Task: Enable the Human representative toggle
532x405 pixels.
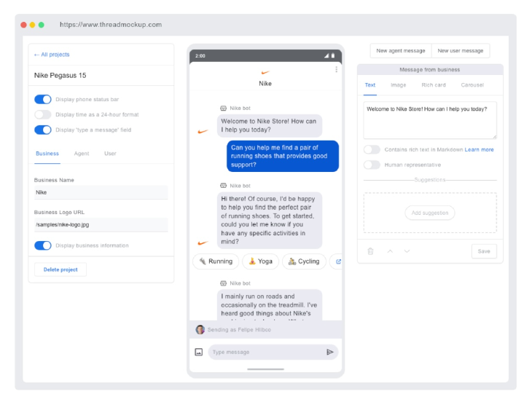Action: [x=372, y=165]
